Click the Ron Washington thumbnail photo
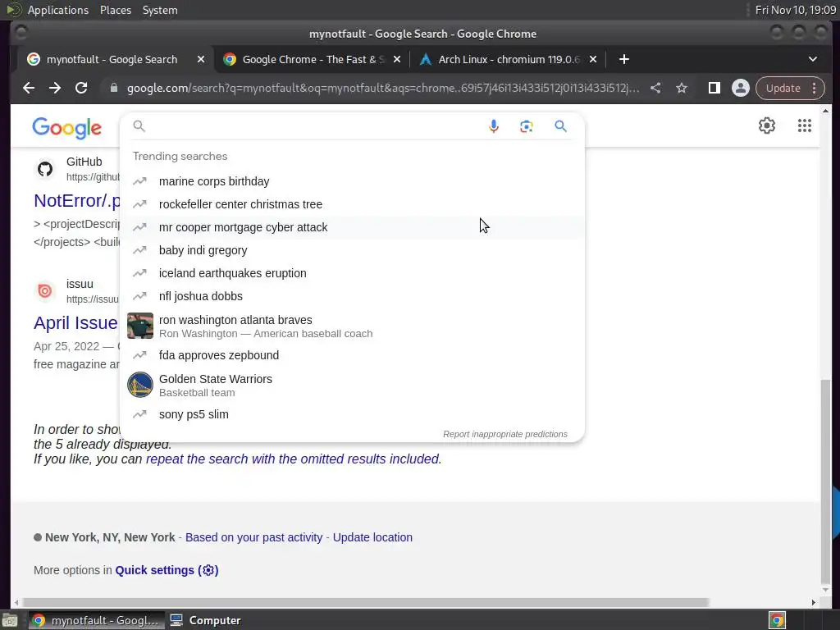 140,326
